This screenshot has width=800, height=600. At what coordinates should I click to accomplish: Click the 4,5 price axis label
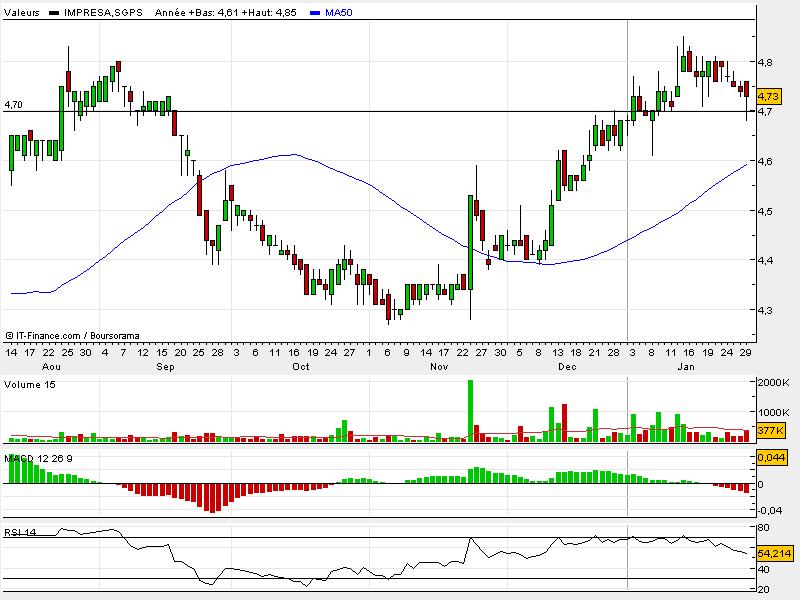(x=765, y=211)
